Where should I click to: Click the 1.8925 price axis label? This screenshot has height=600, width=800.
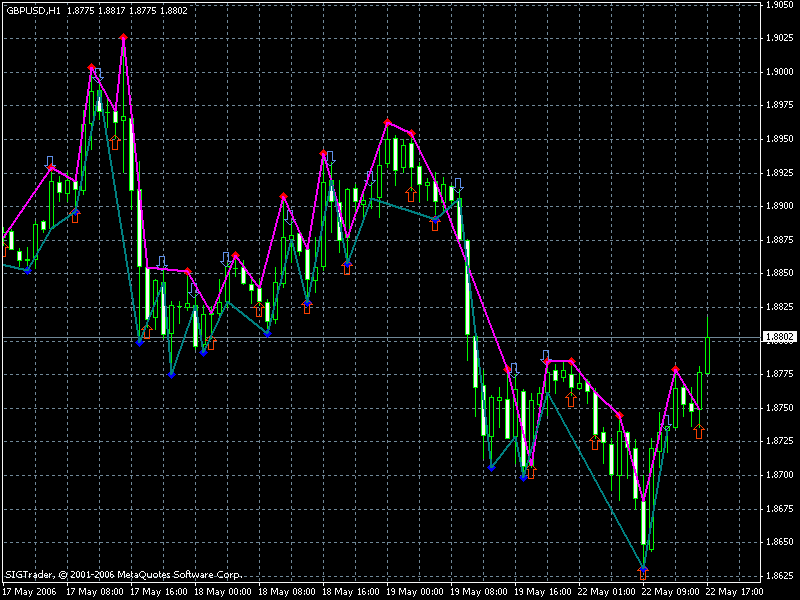pos(780,172)
